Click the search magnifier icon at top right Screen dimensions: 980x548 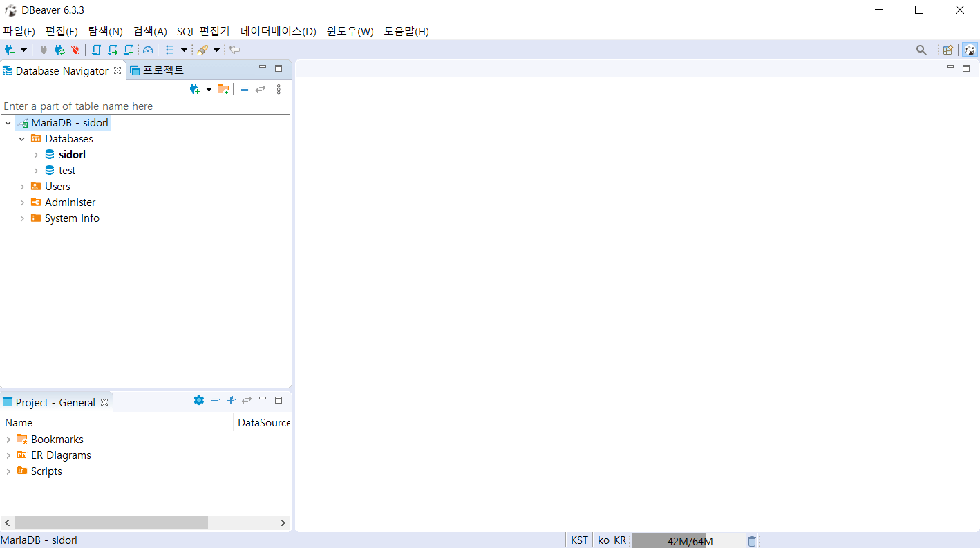point(921,50)
